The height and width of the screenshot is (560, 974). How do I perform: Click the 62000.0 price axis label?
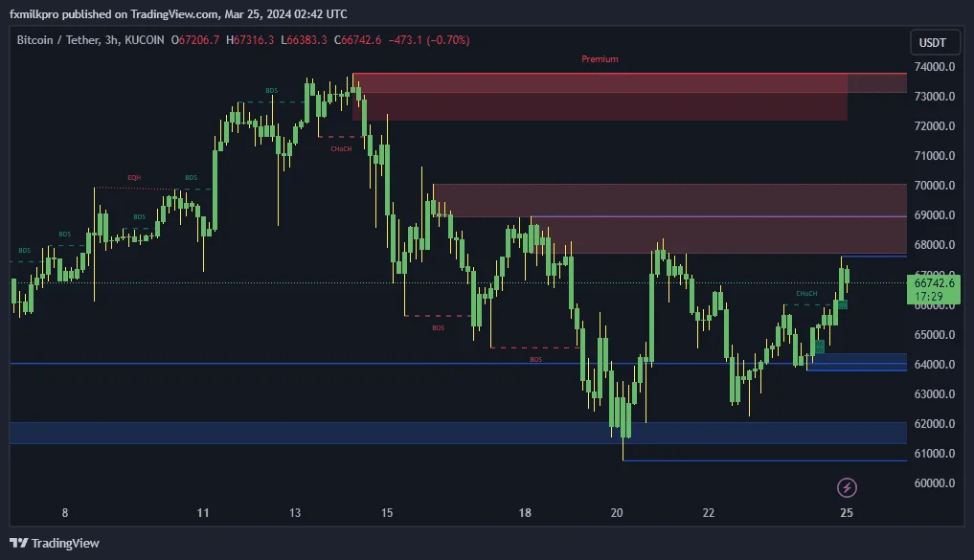tap(934, 424)
